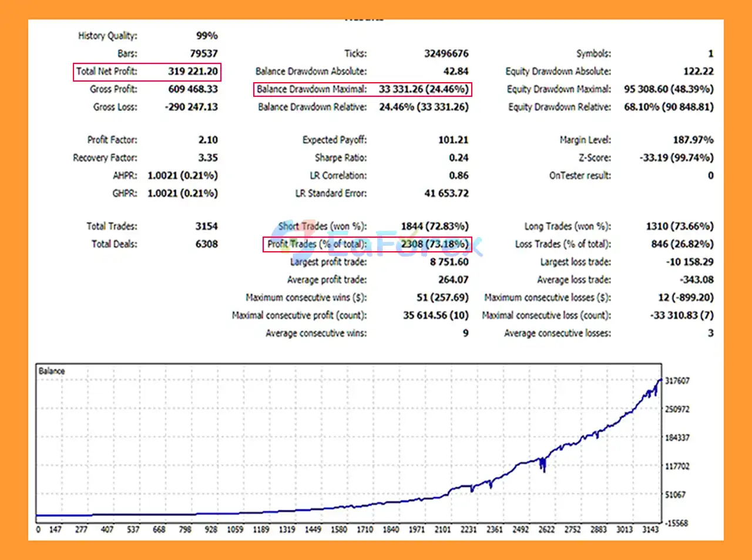The width and height of the screenshot is (752, 560).
Task: Click the Largest loss trade value -10 158.29
Action: click(690, 262)
